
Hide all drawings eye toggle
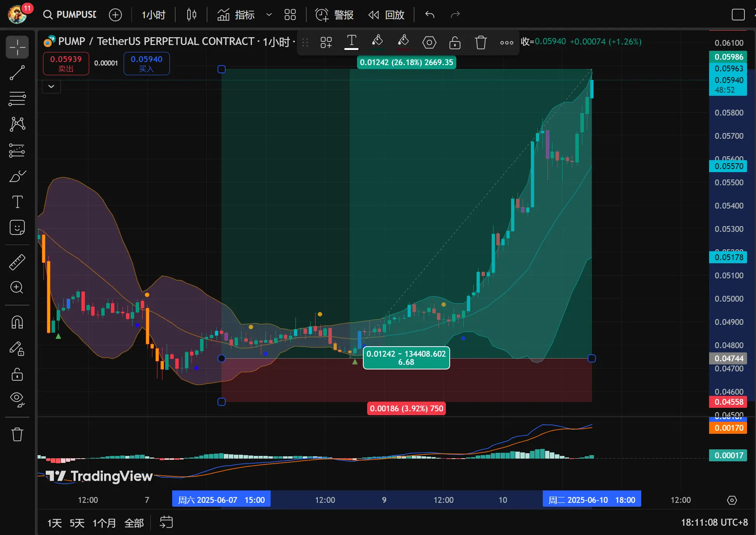tap(17, 400)
